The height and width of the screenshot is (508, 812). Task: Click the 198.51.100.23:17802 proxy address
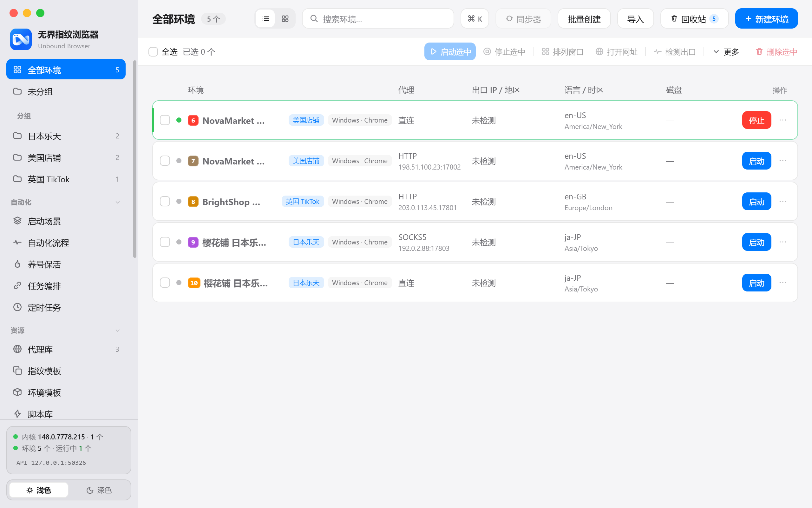(x=429, y=167)
